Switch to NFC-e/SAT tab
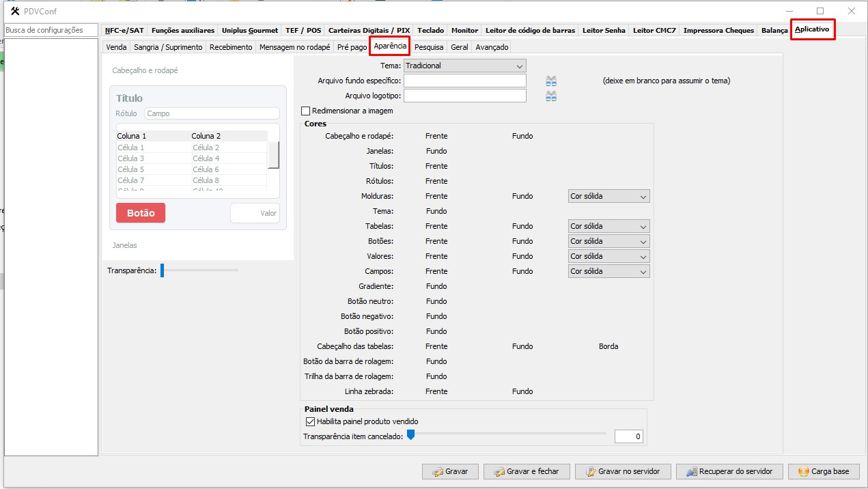Screen dimensions: 868x489 point(124,30)
